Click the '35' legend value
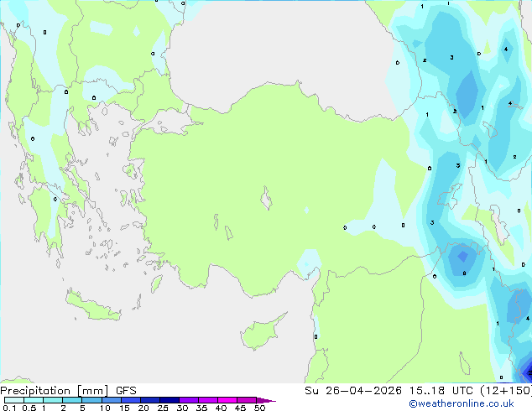The height and width of the screenshot is (411, 532). point(201,408)
